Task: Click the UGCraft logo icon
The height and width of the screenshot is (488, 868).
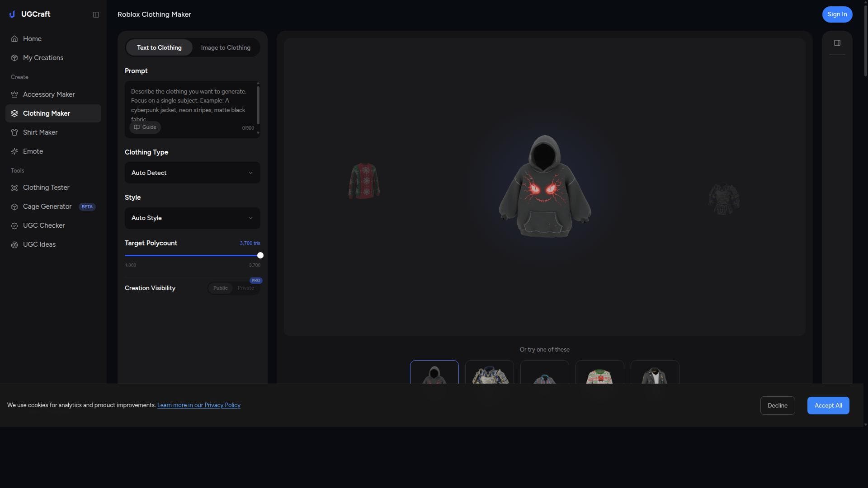Action: (x=12, y=14)
